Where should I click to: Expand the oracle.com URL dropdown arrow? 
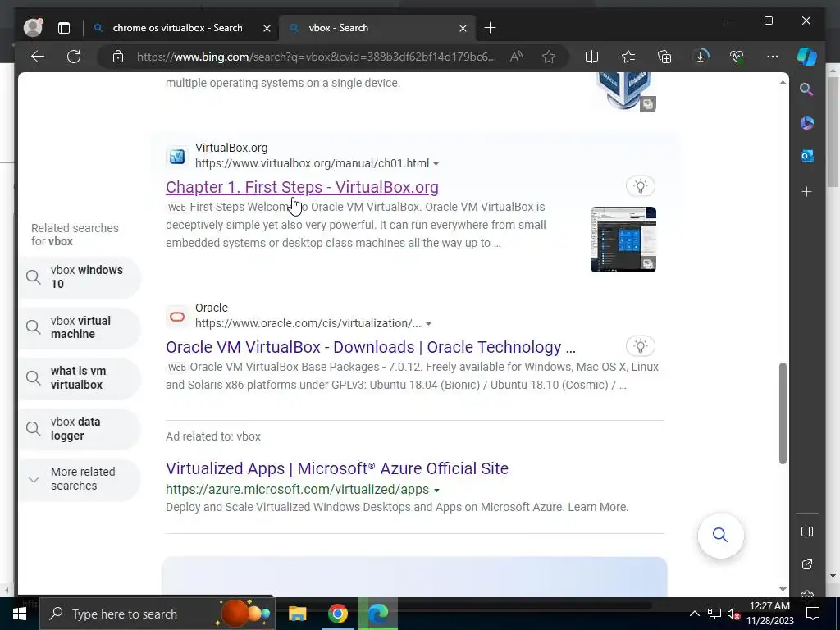428,324
